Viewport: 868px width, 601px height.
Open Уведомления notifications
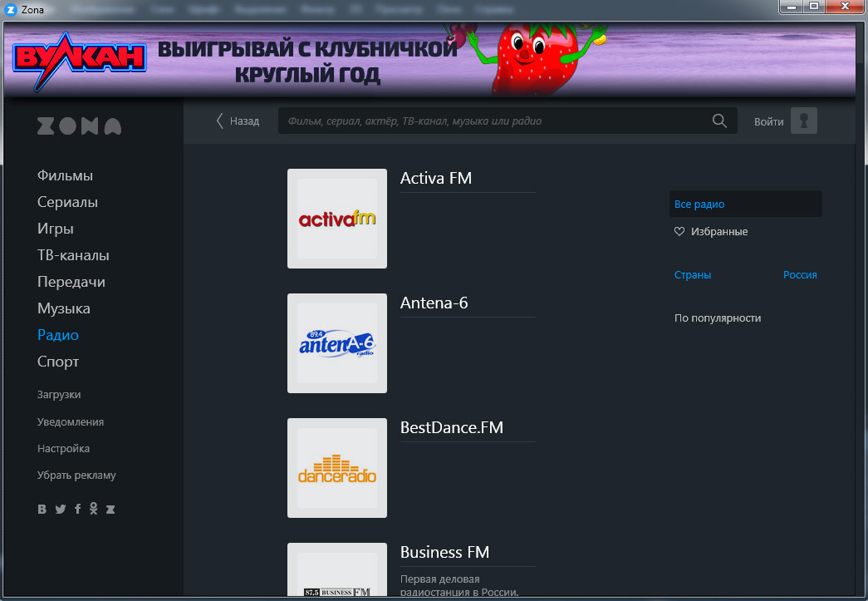click(x=71, y=421)
